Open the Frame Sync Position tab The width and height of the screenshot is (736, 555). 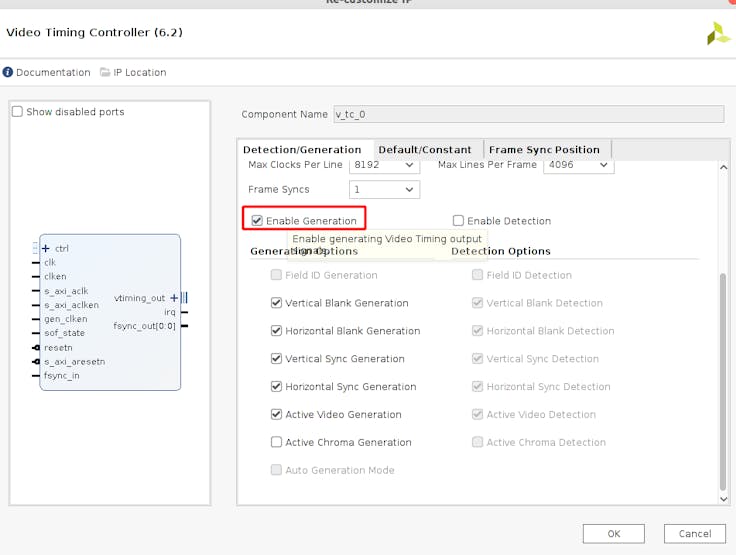(x=544, y=150)
